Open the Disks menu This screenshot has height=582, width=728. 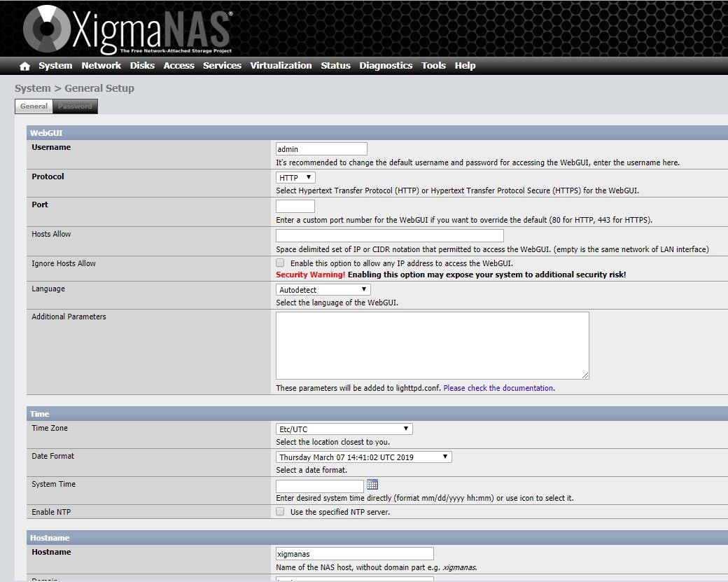(142, 66)
